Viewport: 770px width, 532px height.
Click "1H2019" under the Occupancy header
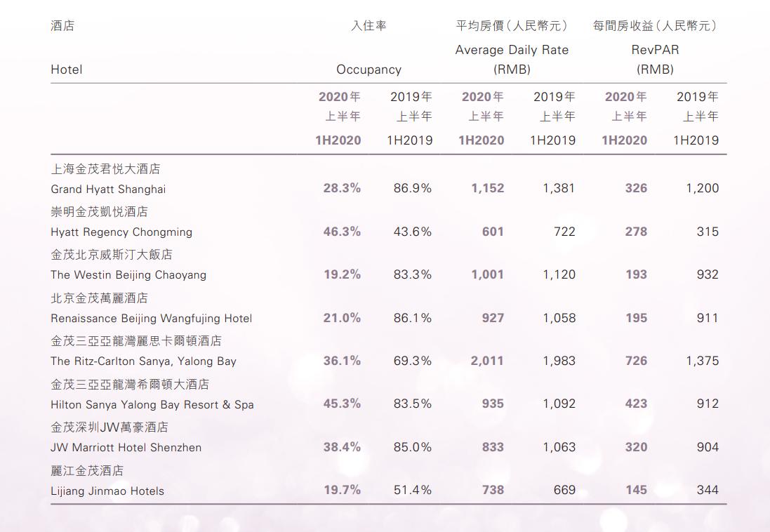click(x=409, y=140)
